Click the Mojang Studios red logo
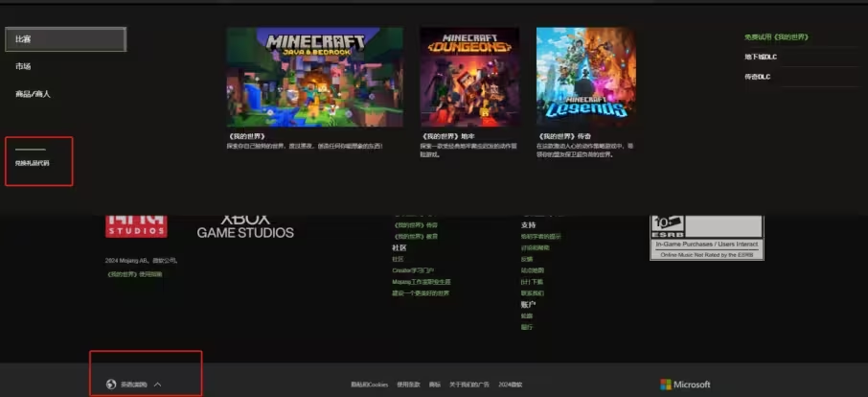 tap(136, 226)
